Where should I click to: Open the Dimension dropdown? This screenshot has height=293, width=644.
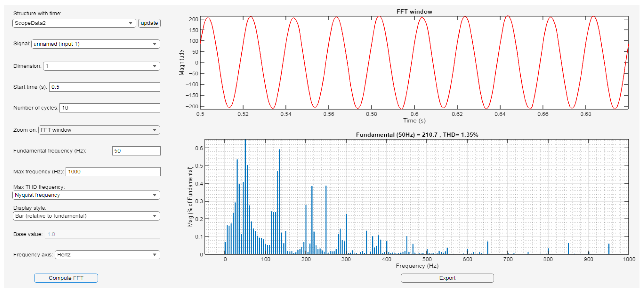(101, 66)
